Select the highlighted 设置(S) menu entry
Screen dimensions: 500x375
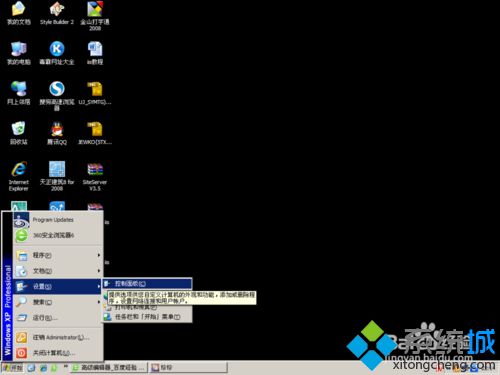click(58, 286)
